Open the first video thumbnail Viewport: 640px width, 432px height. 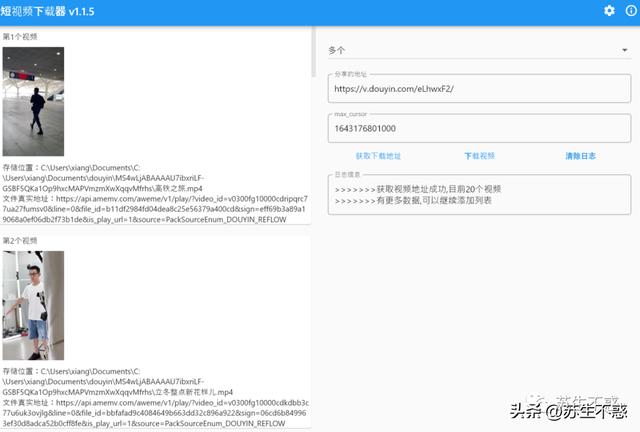point(33,101)
